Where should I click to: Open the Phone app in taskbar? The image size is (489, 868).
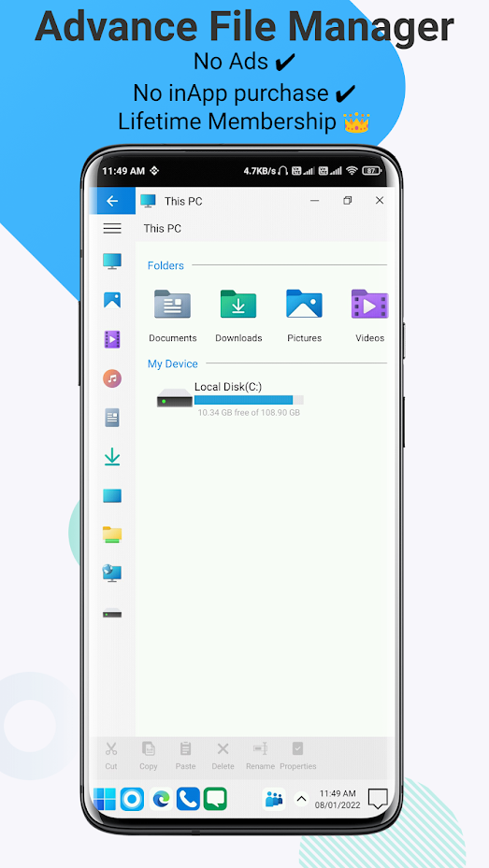coord(188,799)
